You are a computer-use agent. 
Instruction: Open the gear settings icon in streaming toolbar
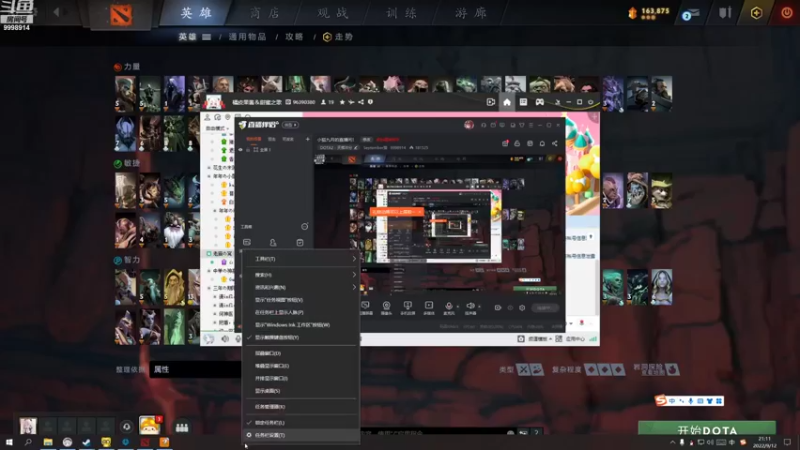coord(522,308)
